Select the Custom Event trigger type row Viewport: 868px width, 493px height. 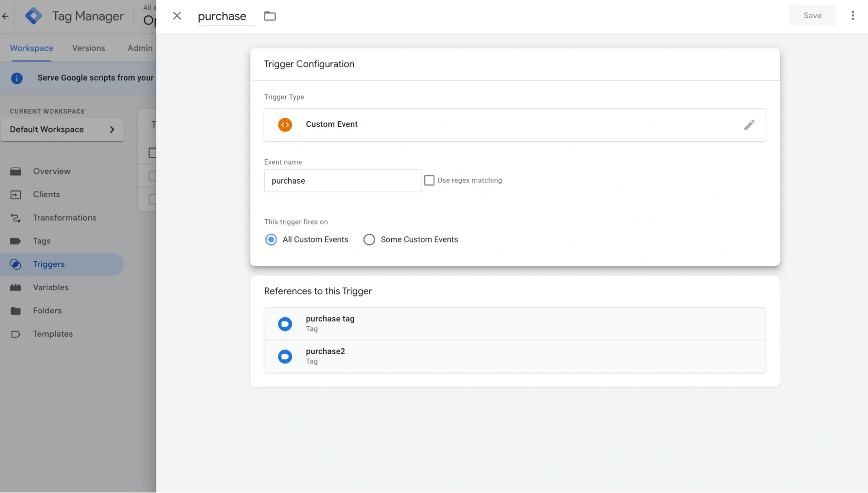pyautogui.click(x=515, y=125)
